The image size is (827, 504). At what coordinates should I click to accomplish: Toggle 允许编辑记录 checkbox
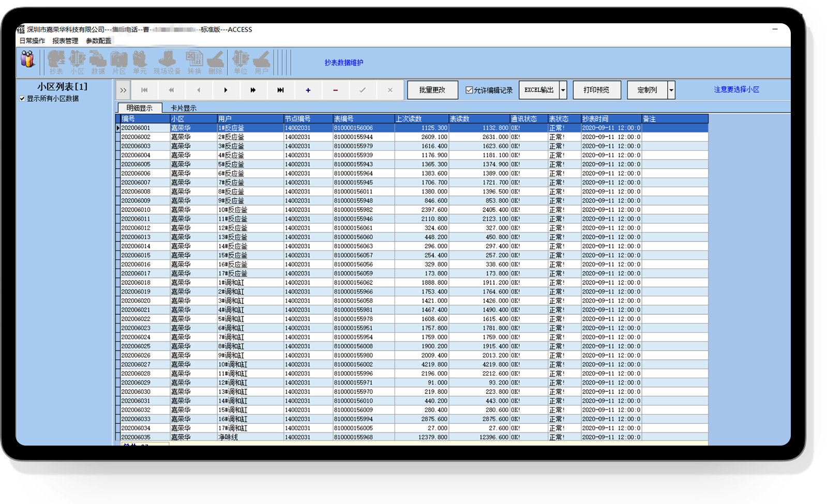click(x=469, y=90)
